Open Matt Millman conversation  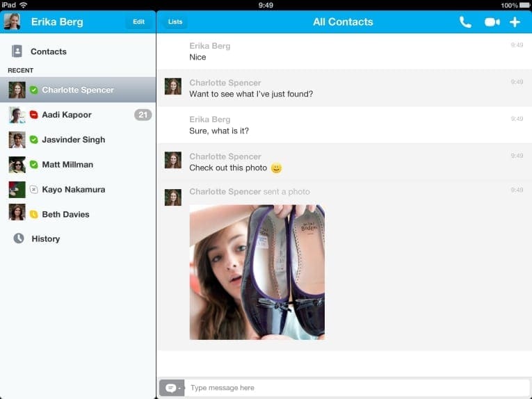pos(67,165)
